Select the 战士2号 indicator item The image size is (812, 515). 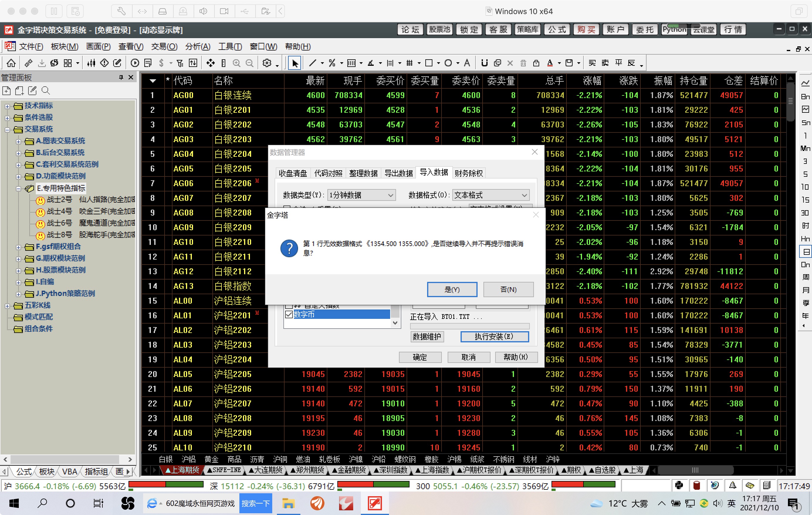tap(86, 200)
